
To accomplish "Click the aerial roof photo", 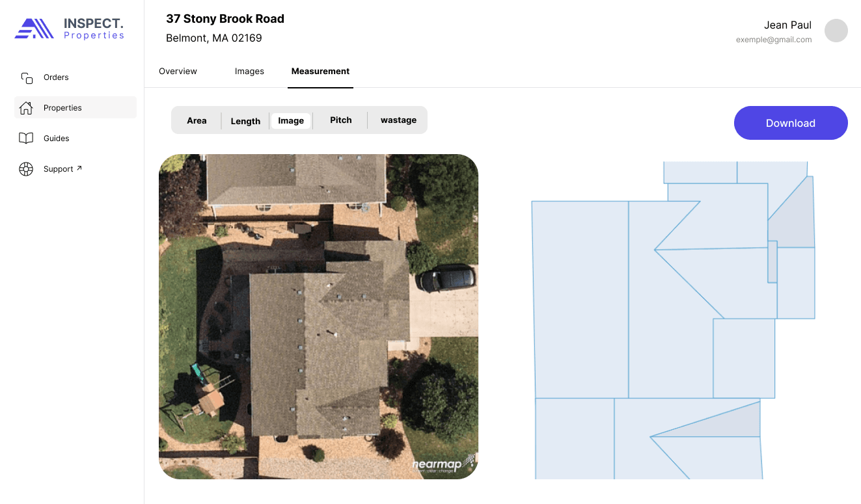I will [318, 317].
